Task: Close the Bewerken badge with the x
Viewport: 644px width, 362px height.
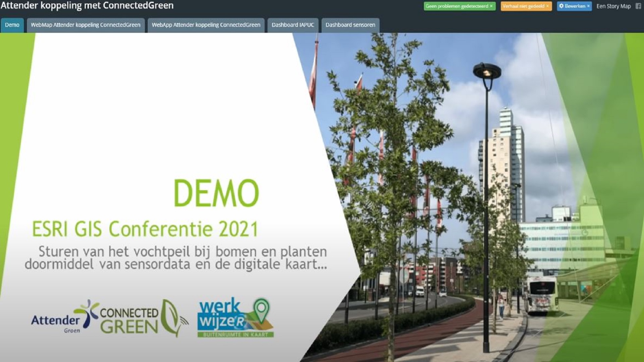Action: 588,6
